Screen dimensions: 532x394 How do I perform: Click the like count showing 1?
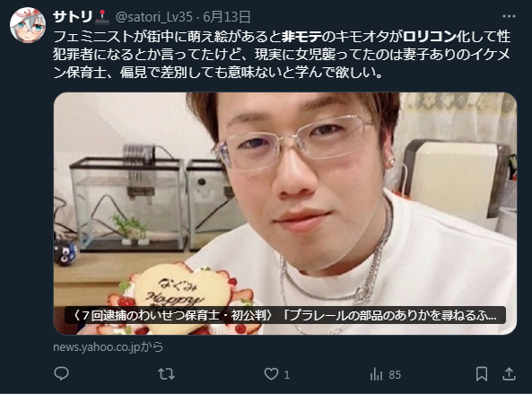point(287,374)
